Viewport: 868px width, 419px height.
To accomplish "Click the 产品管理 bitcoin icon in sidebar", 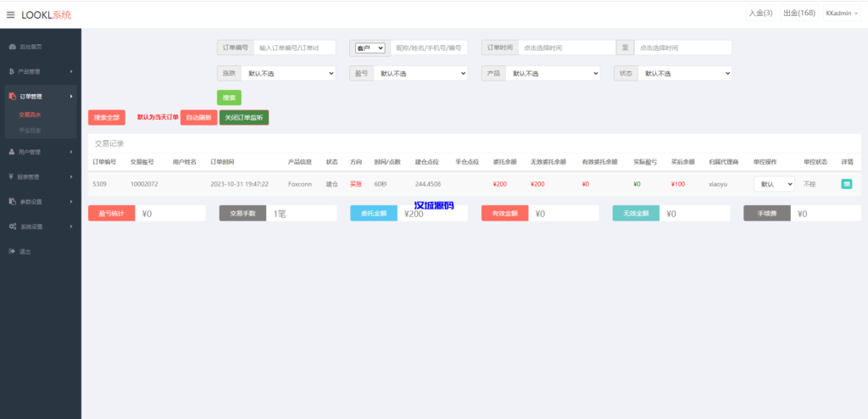I will pos(11,71).
